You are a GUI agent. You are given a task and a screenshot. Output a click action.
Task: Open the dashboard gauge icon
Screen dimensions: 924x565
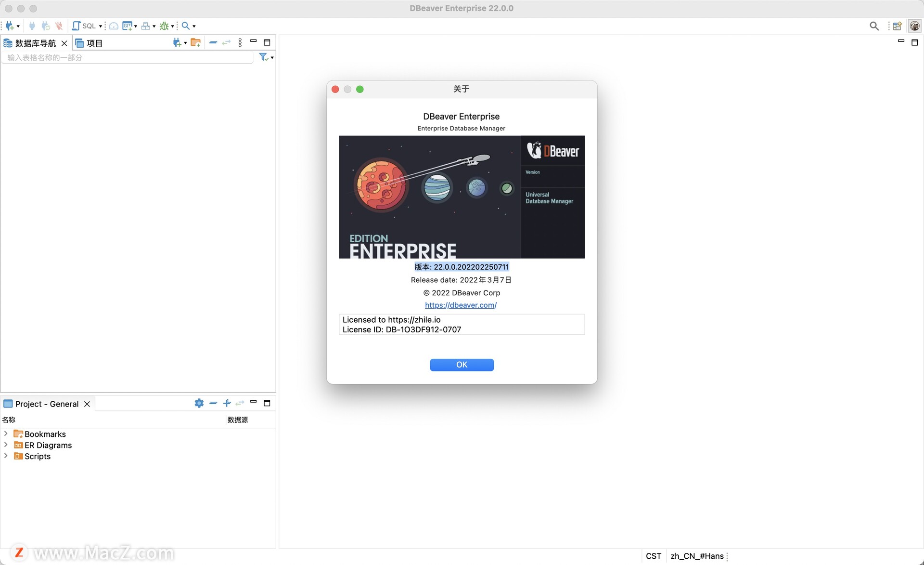pos(114,26)
